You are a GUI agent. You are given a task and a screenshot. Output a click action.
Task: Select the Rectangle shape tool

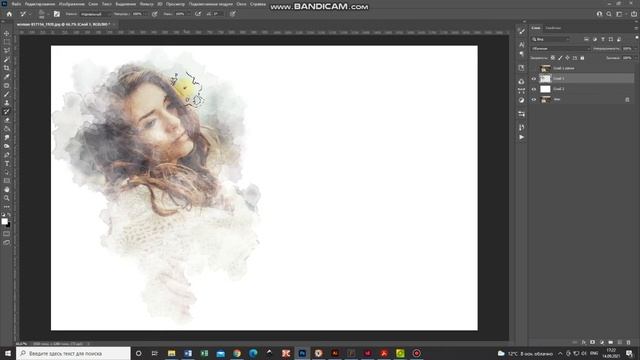click(7, 181)
